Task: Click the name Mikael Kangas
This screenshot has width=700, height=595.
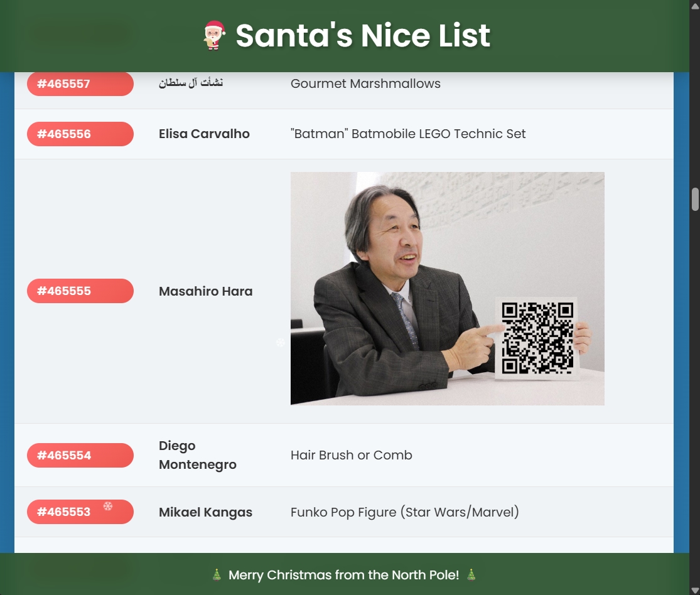Action: [205, 512]
